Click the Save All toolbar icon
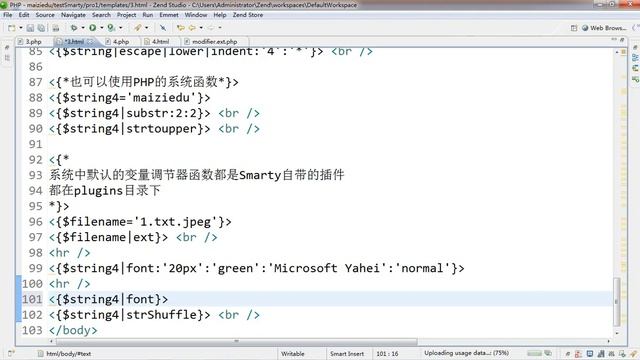The width and height of the screenshot is (640, 360). [x=41, y=28]
